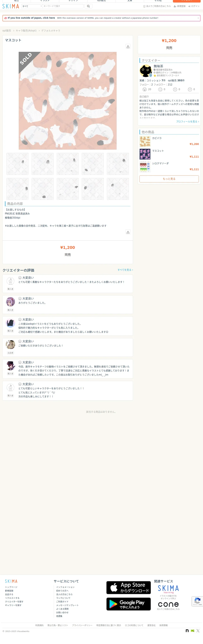Click creator name 無味茶
The height and width of the screenshot is (644, 203).
158,66
